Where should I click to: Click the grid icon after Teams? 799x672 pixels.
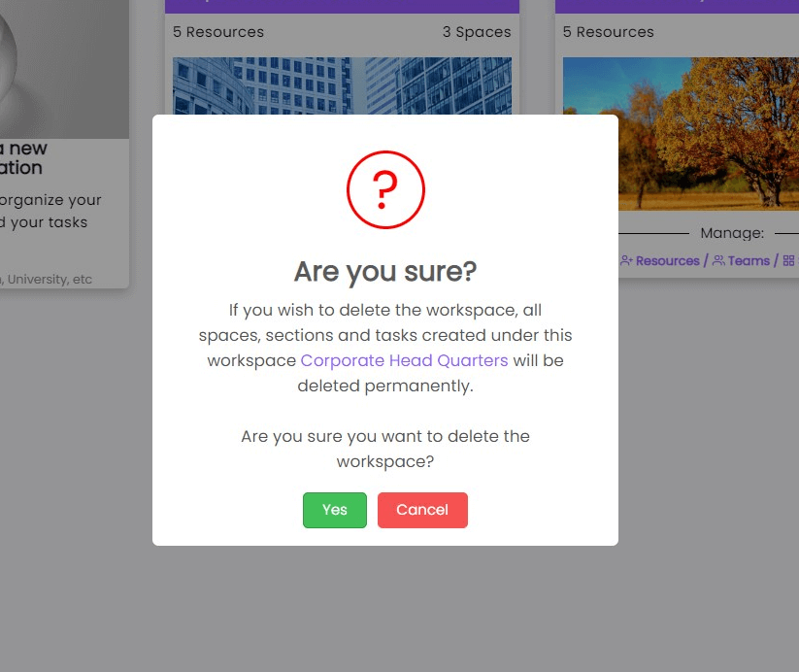click(x=788, y=260)
